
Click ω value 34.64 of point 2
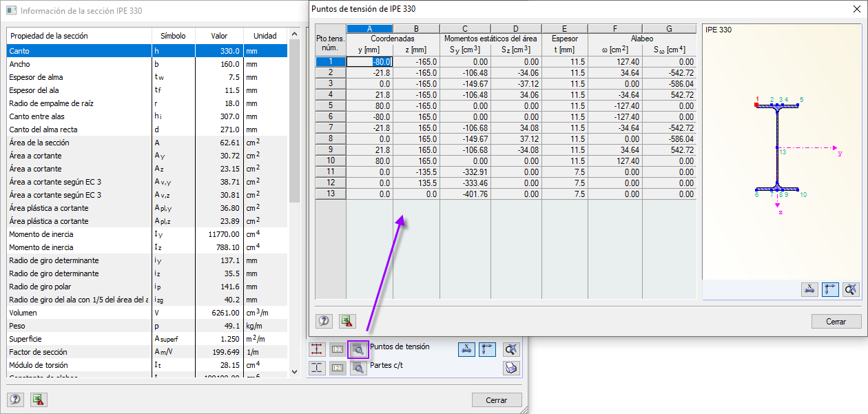(x=615, y=72)
